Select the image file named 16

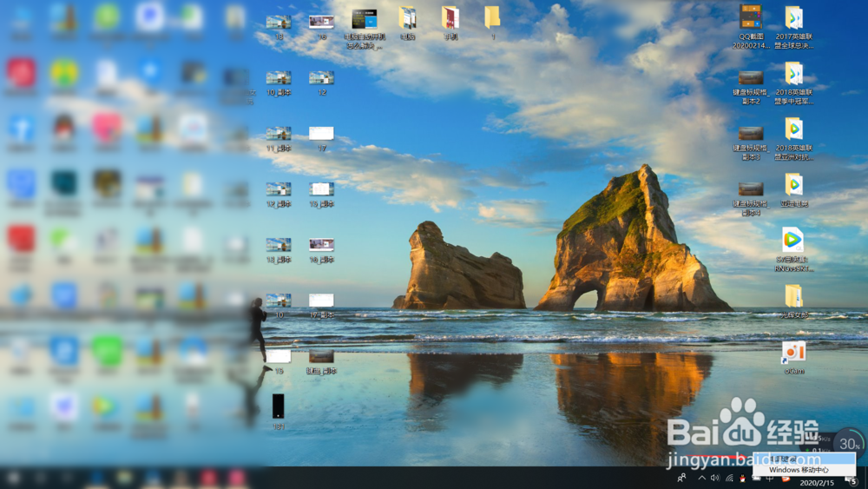pyautogui.click(x=322, y=27)
